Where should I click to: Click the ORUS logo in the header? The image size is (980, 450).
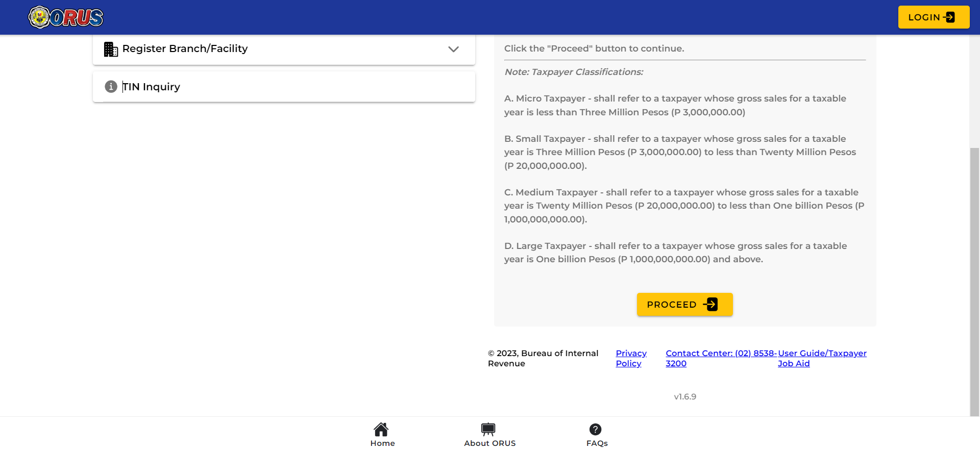[x=66, y=17]
